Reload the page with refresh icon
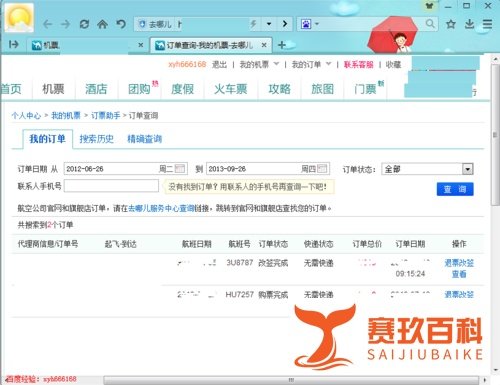The image size is (500, 385). 84,24
